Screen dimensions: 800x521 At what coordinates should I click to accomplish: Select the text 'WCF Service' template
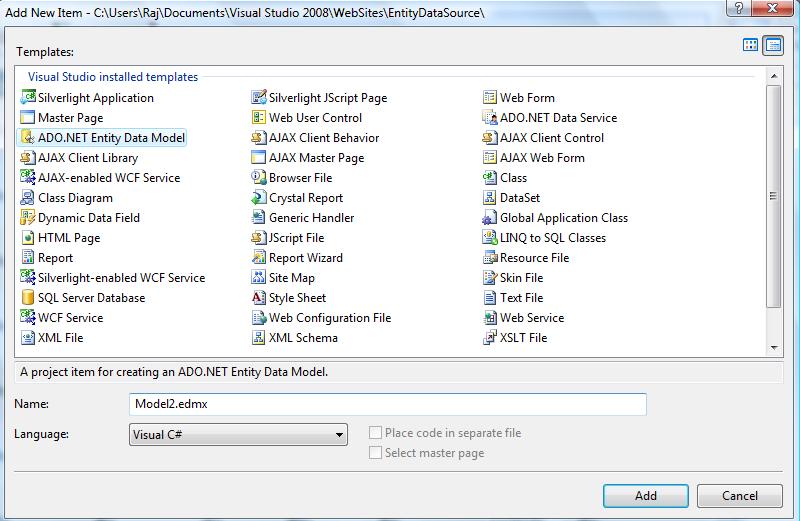point(70,317)
